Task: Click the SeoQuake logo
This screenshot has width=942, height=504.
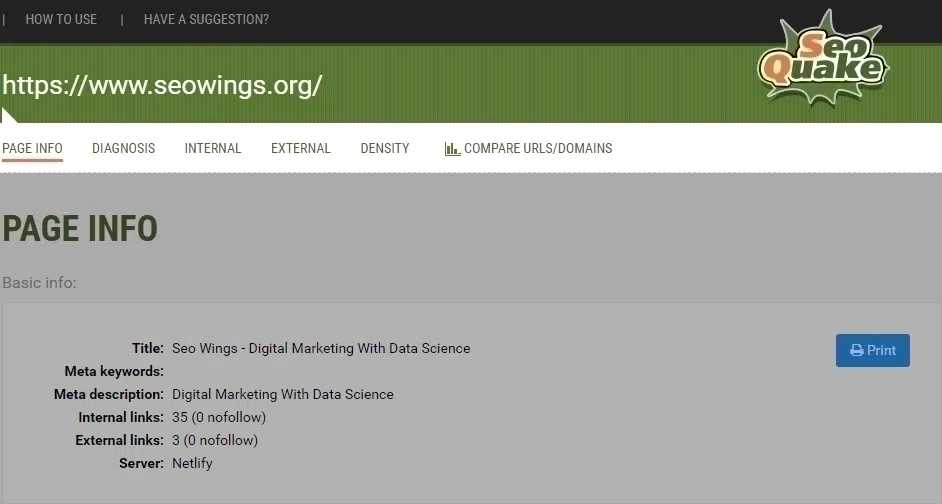Action: coord(822,60)
